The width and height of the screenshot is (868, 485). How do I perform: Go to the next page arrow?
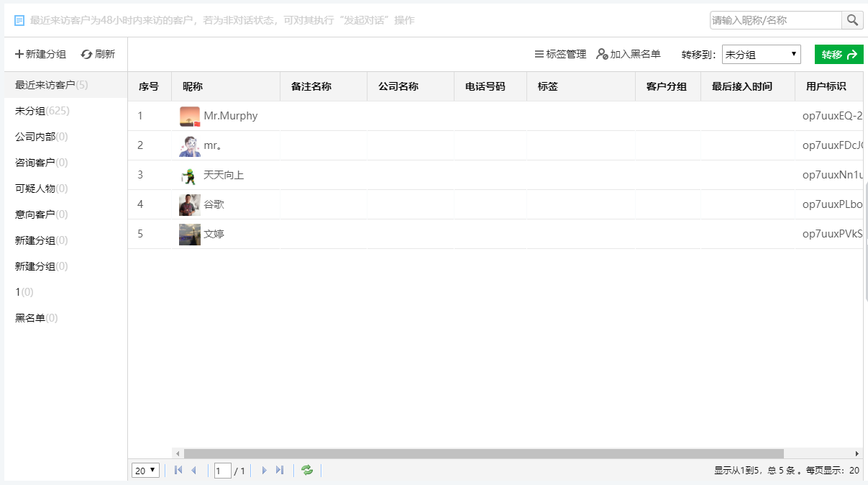pos(264,471)
